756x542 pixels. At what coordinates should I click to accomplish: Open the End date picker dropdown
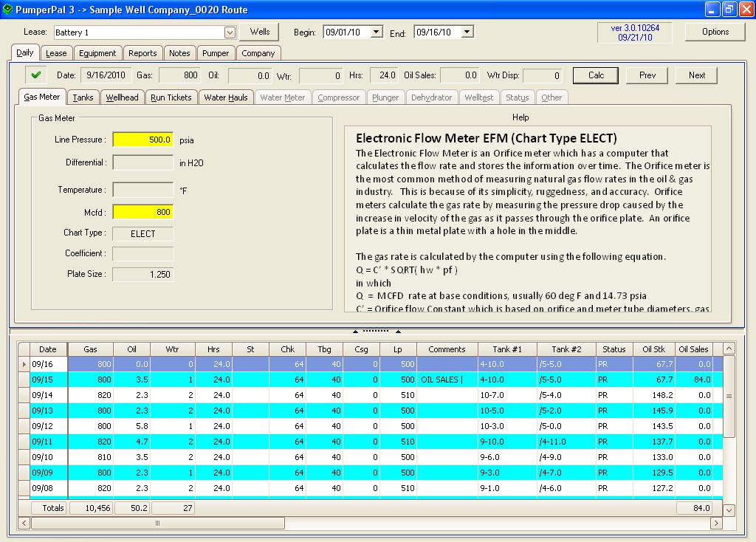pos(467,32)
